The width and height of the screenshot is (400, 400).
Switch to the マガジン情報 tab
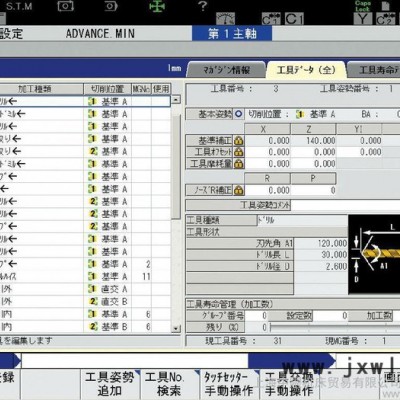(x=227, y=70)
